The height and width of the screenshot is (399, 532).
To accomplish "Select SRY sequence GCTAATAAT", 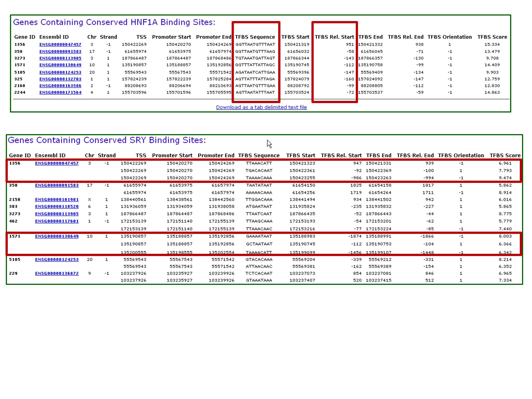I will click(259, 244).
